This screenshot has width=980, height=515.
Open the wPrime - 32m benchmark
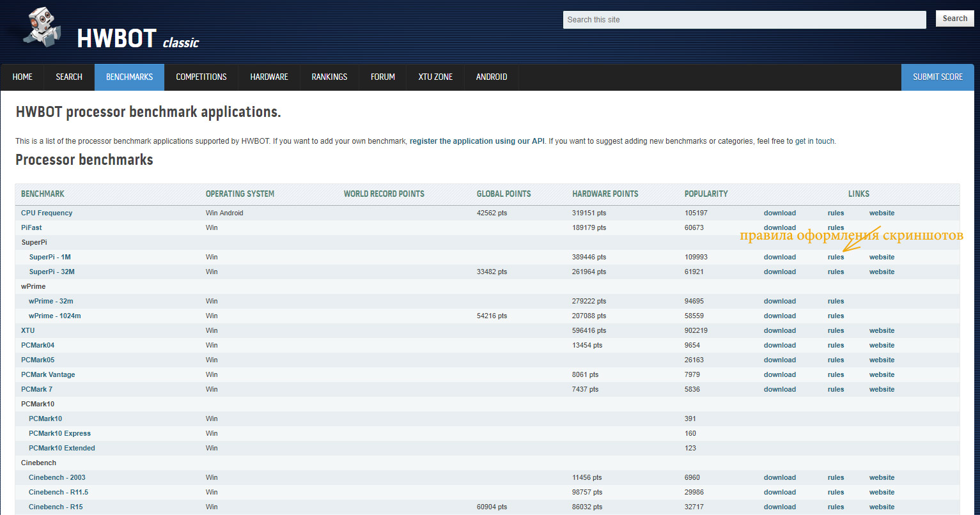pos(51,301)
